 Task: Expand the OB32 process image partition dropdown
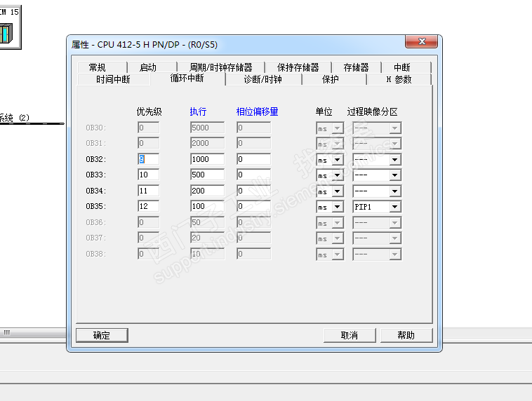click(377, 160)
